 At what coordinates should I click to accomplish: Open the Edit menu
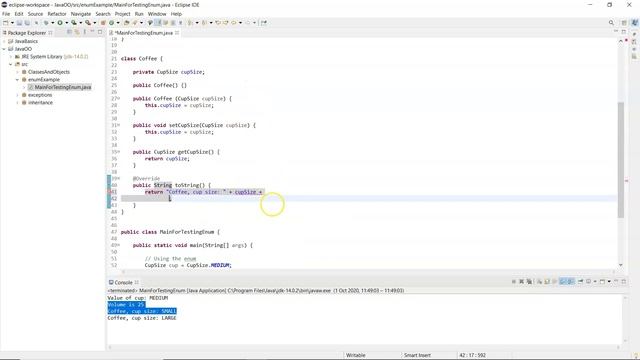click(x=19, y=14)
